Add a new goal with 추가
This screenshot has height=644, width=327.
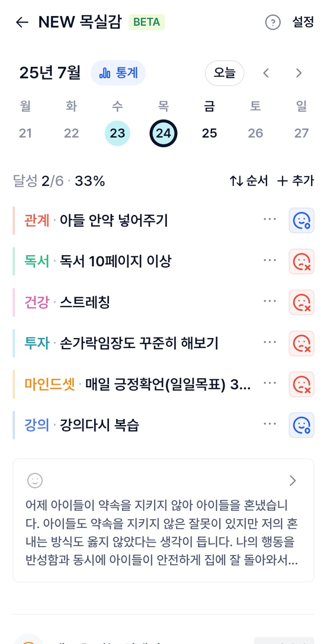[x=295, y=181]
